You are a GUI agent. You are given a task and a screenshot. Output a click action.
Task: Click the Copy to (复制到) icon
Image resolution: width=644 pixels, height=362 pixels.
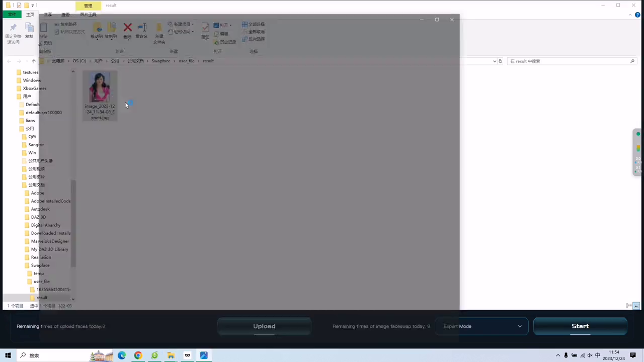click(x=111, y=28)
